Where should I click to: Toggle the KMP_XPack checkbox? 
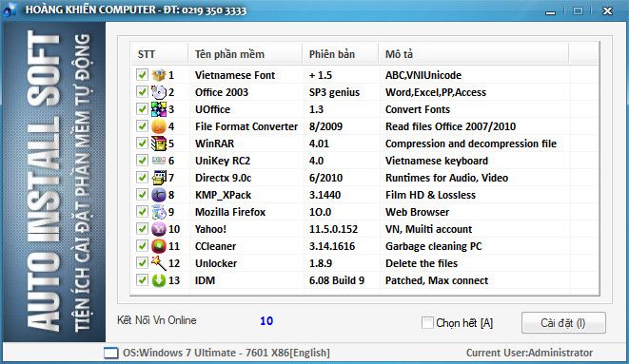142,195
